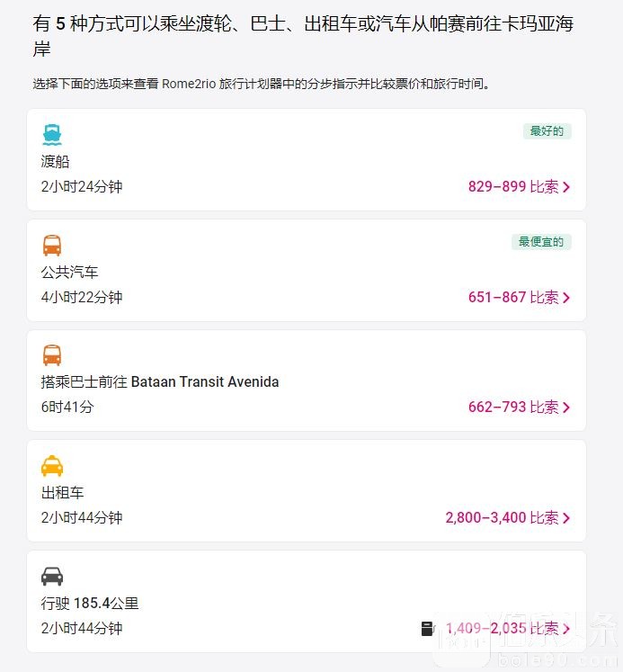Expand the chevron next to 651–867 比索

click(566, 298)
